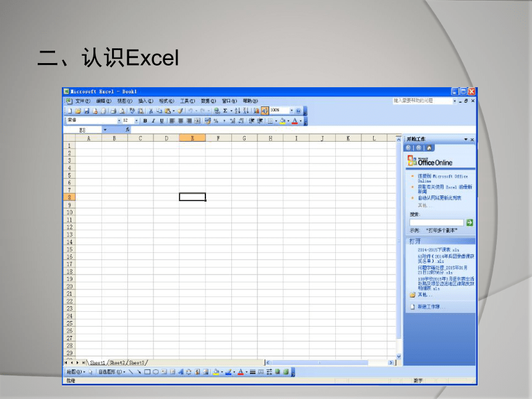This screenshot has width=532, height=399.
Task: Click the Insert WordArt icon
Action: (181, 372)
